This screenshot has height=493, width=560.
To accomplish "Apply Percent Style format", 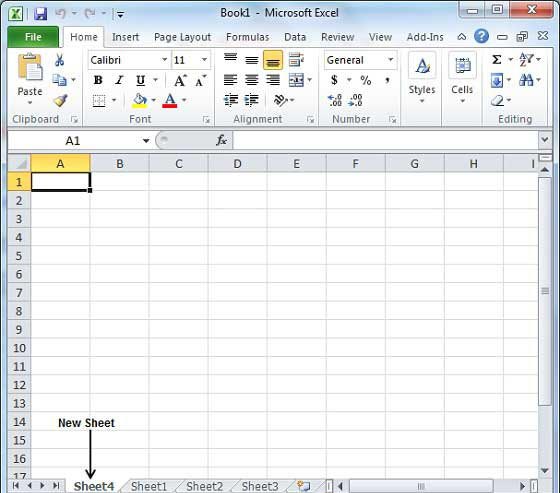I will pyautogui.click(x=365, y=80).
